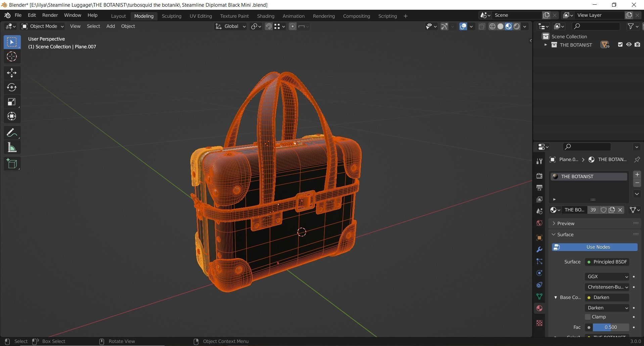Viewport: 644px width, 346px height.
Task: Open the GGX distribution dropdown
Action: click(607, 277)
